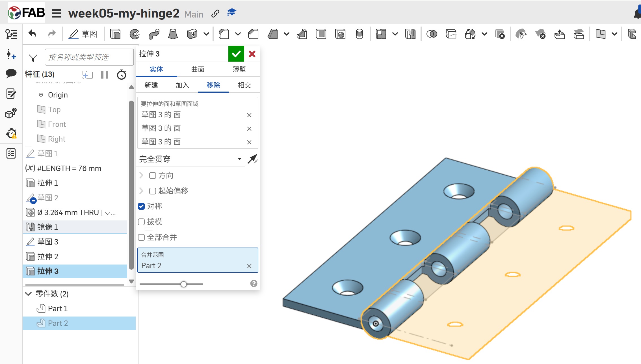
Task: Select the Sweep tool icon
Action: (x=154, y=34)
